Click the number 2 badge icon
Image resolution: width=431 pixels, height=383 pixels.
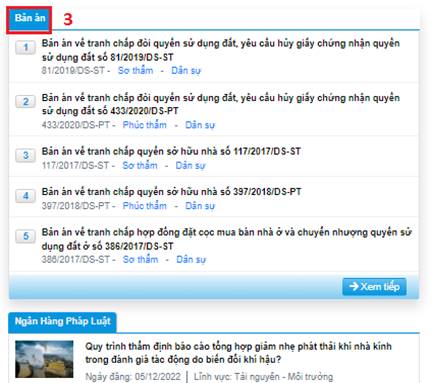click(x=25, y=101)
